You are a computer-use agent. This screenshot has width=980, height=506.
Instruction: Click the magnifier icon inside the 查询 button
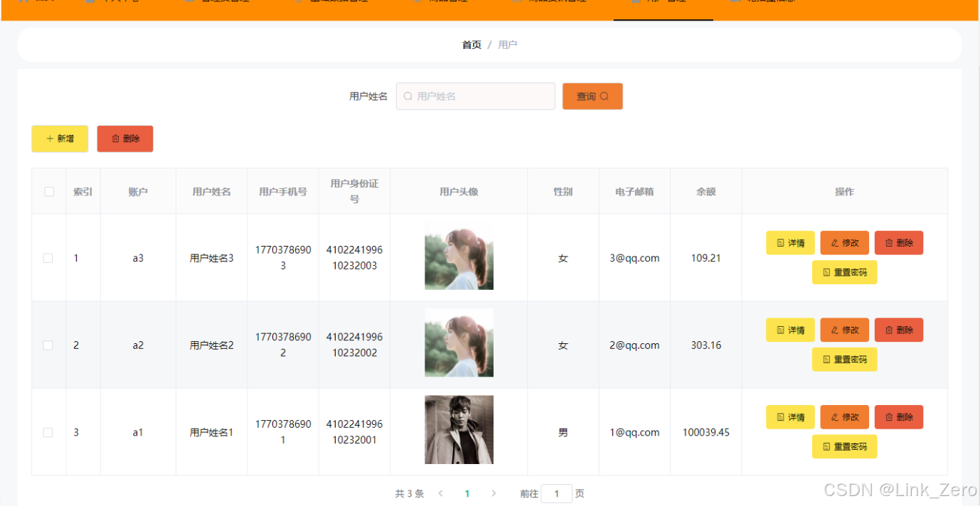(604, 96)
